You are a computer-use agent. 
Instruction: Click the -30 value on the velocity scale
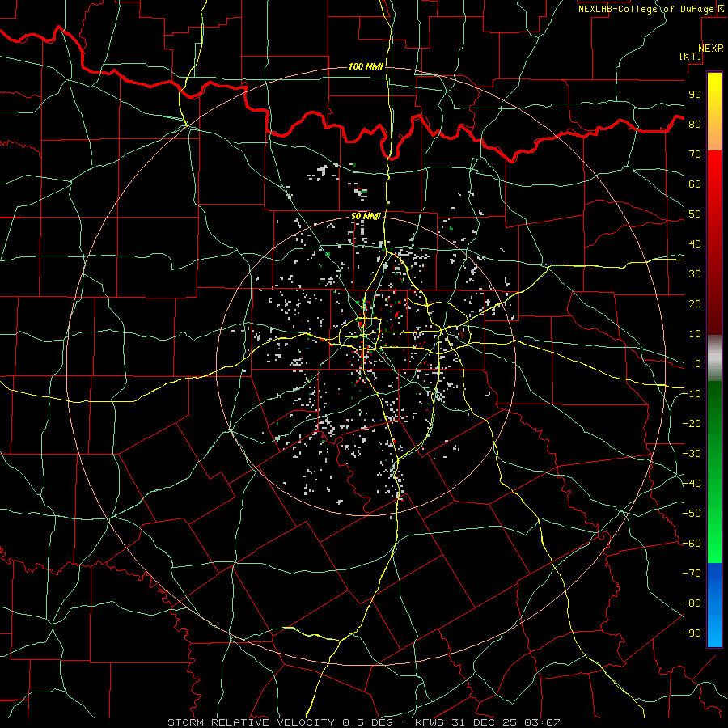(x=692, y=454)
